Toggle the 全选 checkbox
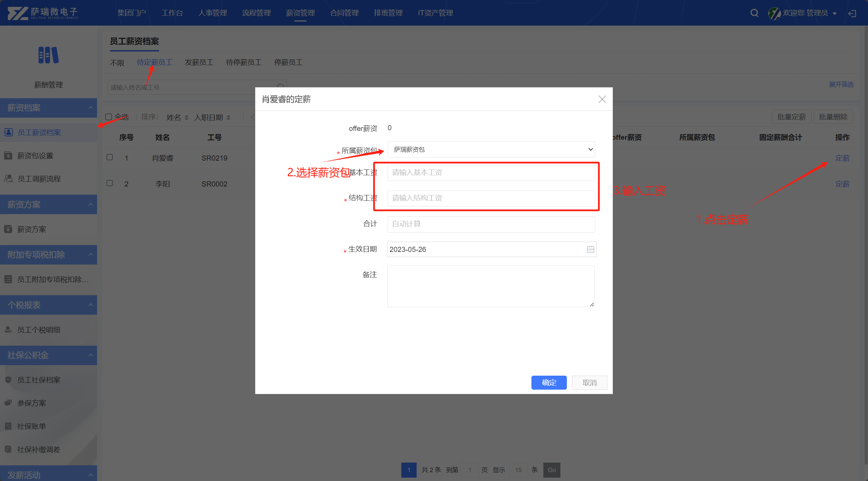 pyautogui.click(x=109, y=117)
